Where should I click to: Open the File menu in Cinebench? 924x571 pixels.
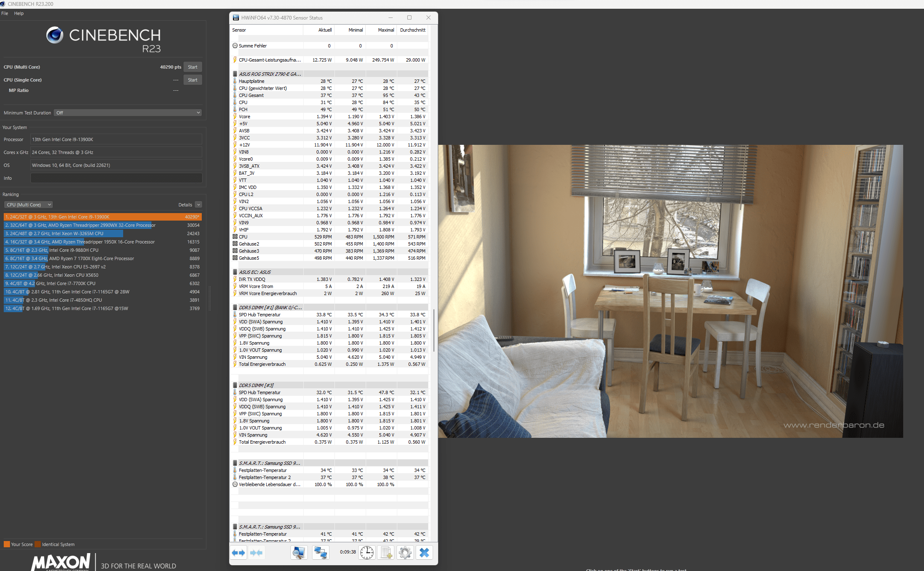tap(5, 13)
